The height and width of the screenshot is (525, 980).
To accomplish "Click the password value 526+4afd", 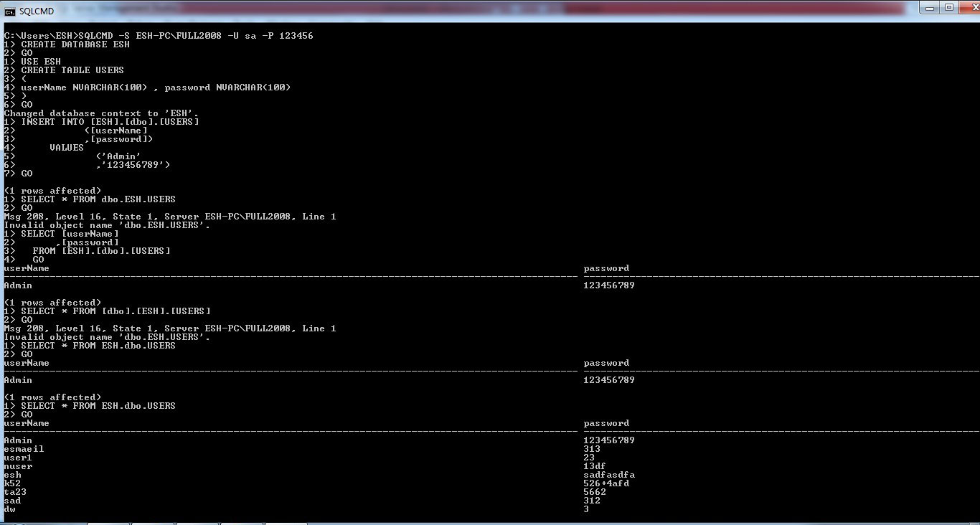I will [606, 483].
